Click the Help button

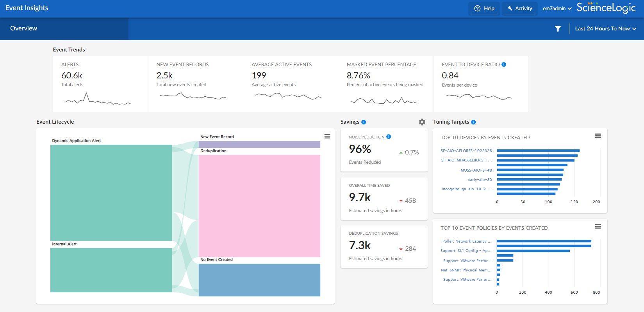[484, 8]
